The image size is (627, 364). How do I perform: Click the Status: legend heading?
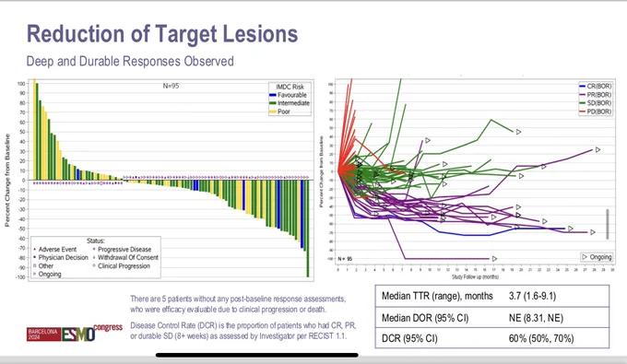pyautogui.click(x=96, y=241)
